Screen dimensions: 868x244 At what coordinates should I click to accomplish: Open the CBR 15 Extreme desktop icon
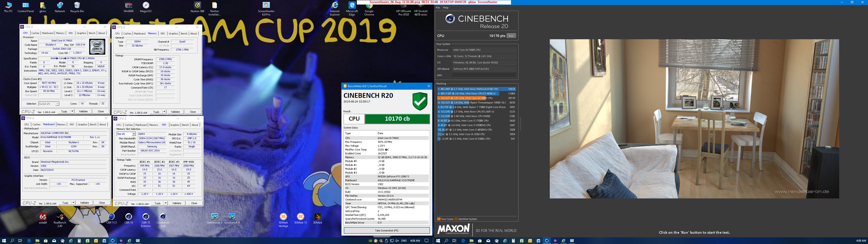coord(146,220)
